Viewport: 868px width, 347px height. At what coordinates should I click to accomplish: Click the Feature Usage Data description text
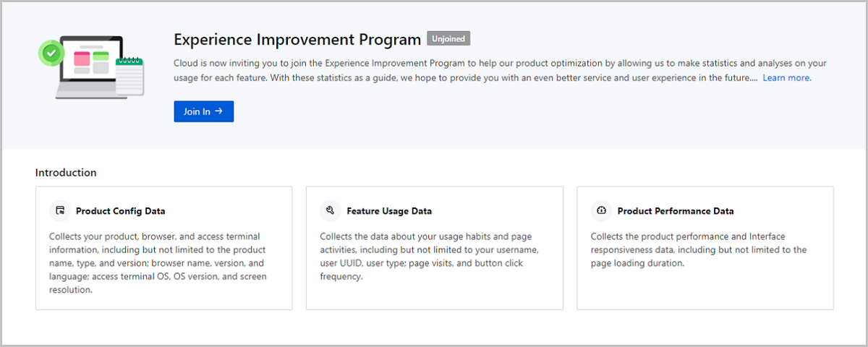428,257
